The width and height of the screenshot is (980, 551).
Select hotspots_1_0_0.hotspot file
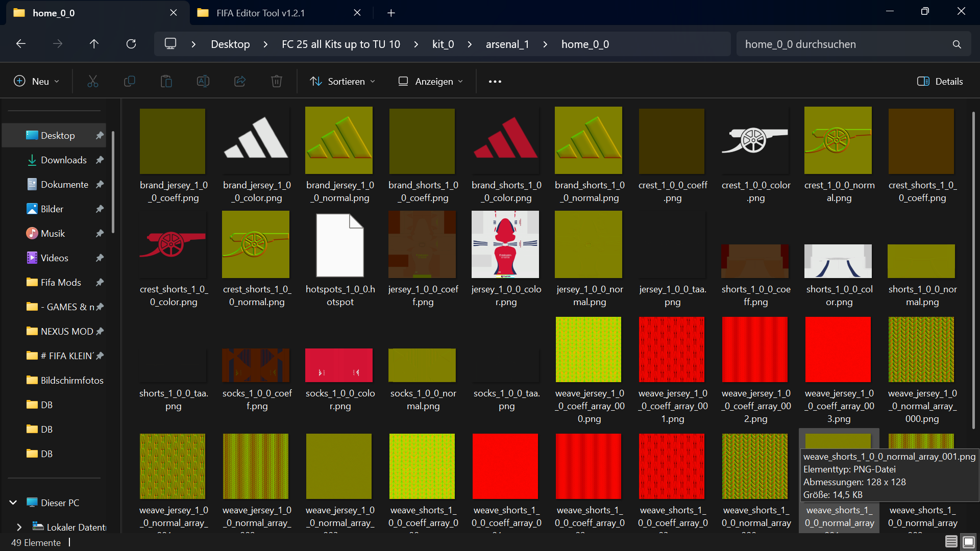(339, 245)
